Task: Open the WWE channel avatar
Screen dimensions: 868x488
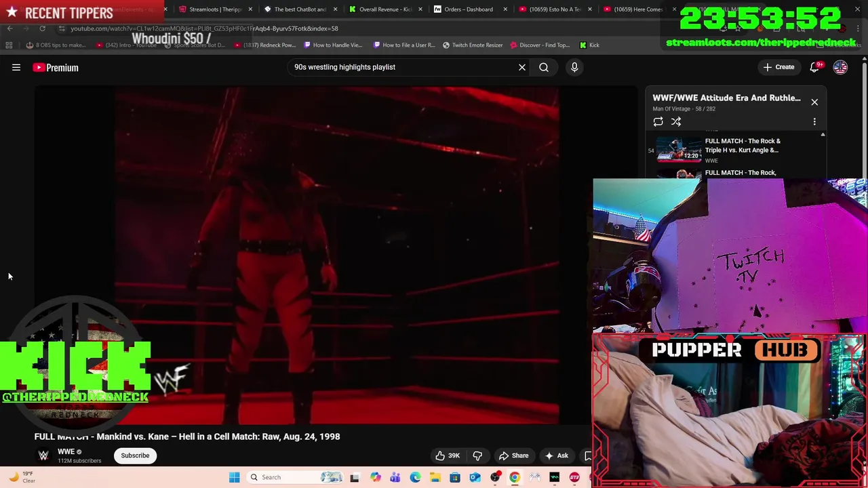Action: click(43, 455)
